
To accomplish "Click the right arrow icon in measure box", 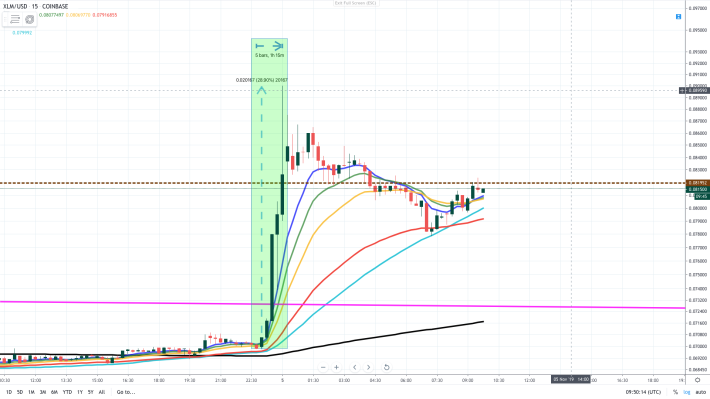I will tap(278, 46).
